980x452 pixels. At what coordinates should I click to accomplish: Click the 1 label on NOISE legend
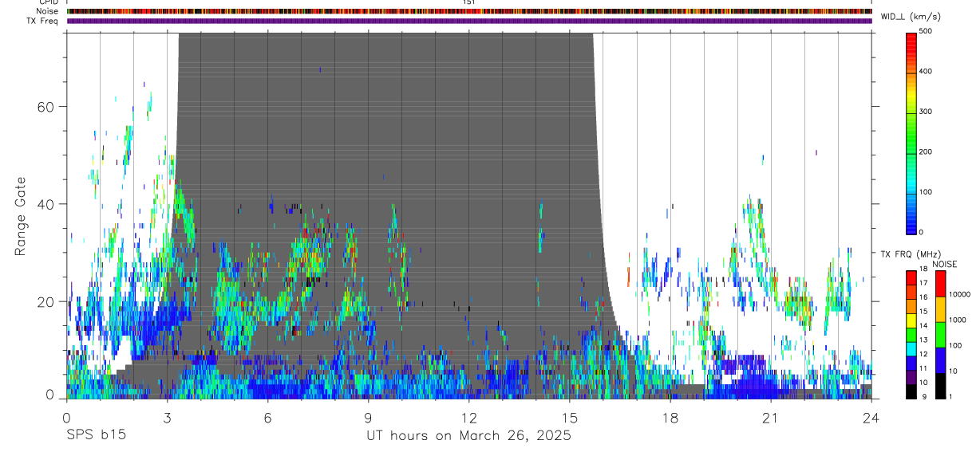[x=950, y=396]
